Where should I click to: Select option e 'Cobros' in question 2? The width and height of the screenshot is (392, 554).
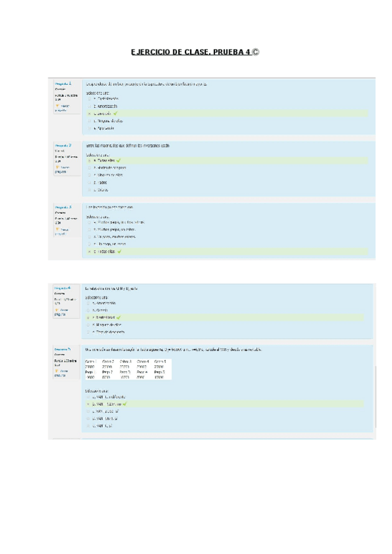coord(90,190)
